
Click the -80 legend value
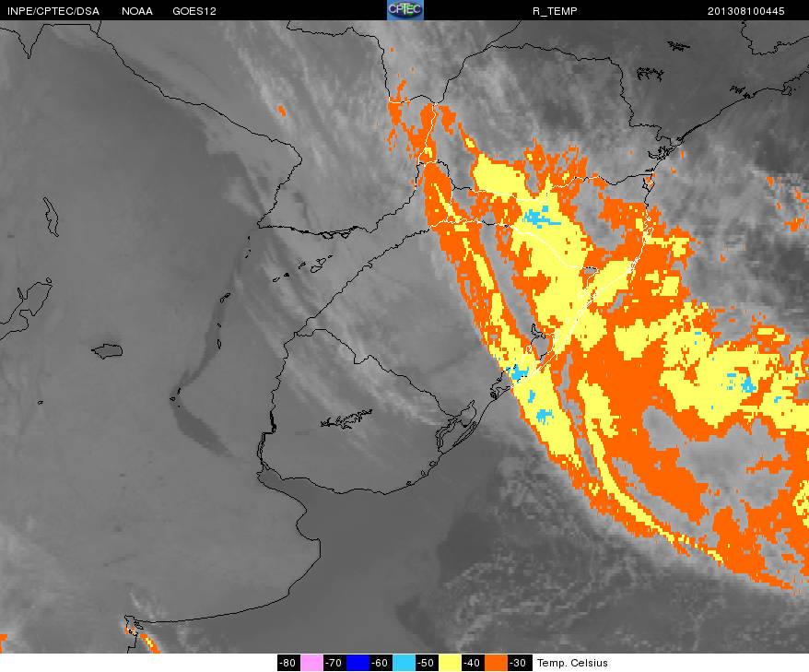coord(288,663)
